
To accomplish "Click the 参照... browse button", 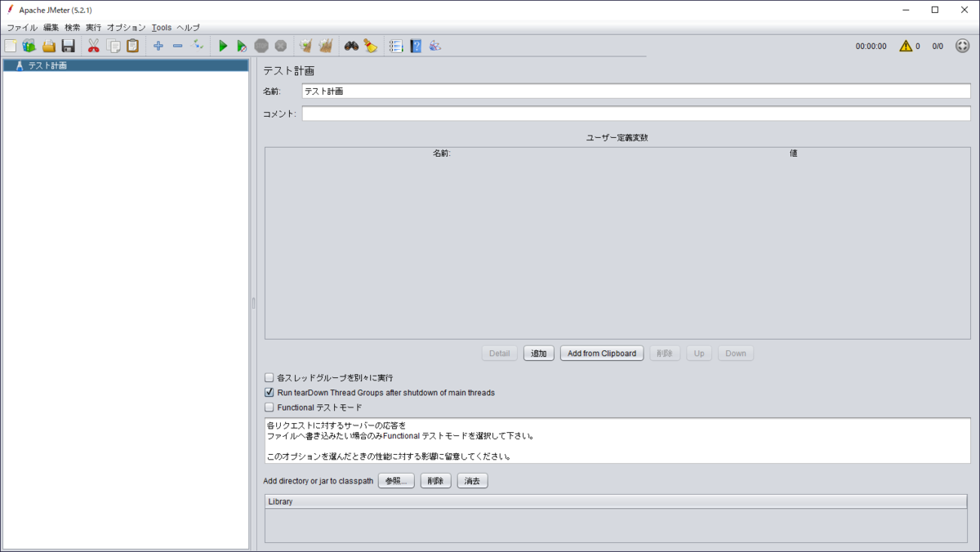I will [396, 481].
